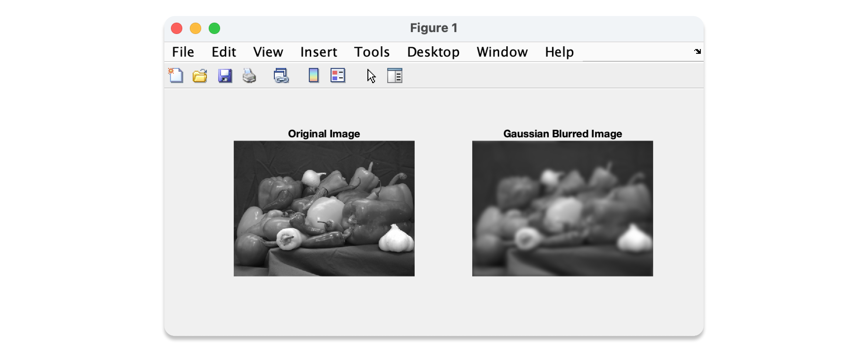This screenshot has height=352, width=868.
Task: Click the Open File folder icon
Action: (x=200, y=75)
